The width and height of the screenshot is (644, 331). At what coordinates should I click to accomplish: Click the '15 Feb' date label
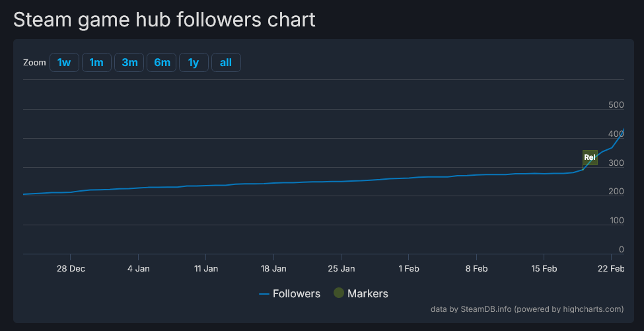[x=544, y=269]
